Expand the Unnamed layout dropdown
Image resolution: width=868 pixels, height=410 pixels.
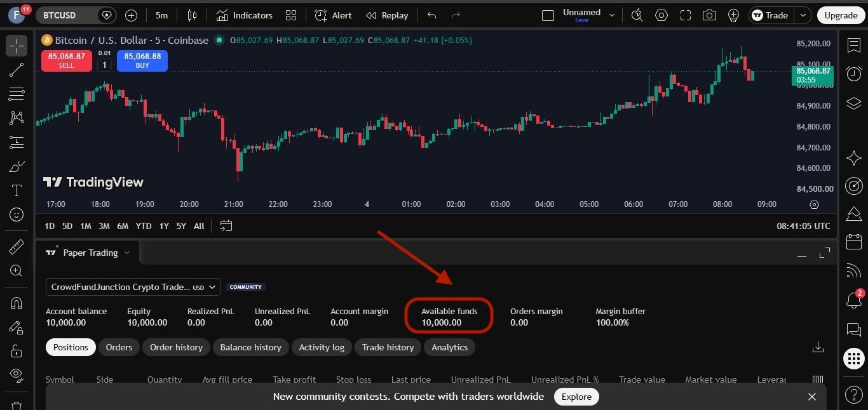(612, 15)
